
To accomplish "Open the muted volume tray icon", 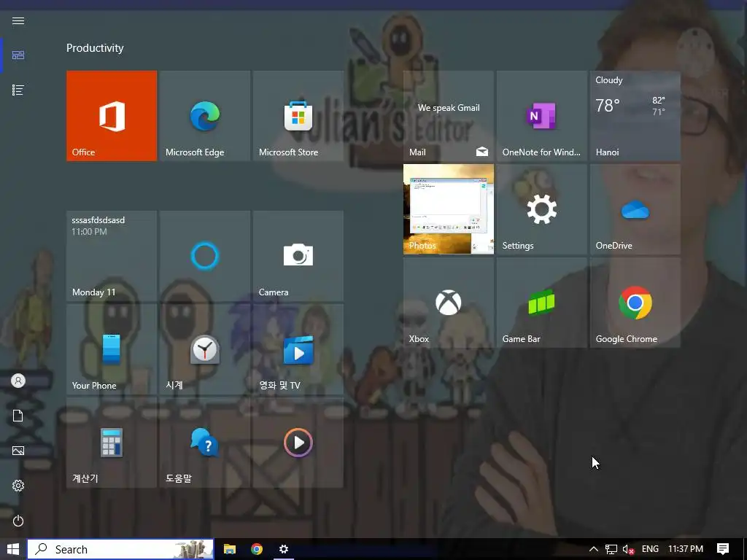I will click(x=628, y=549).
